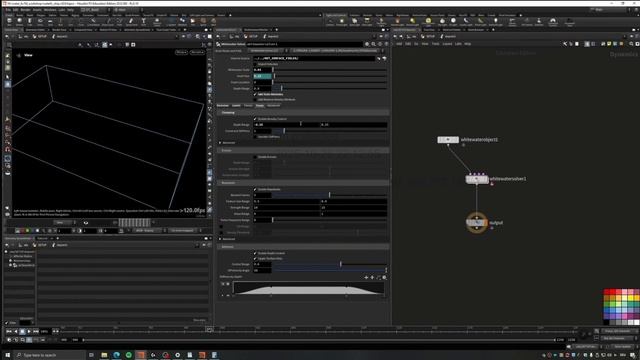Click the parameter pane info icon
Screen dimensions: 640x360
pos(380,44)
